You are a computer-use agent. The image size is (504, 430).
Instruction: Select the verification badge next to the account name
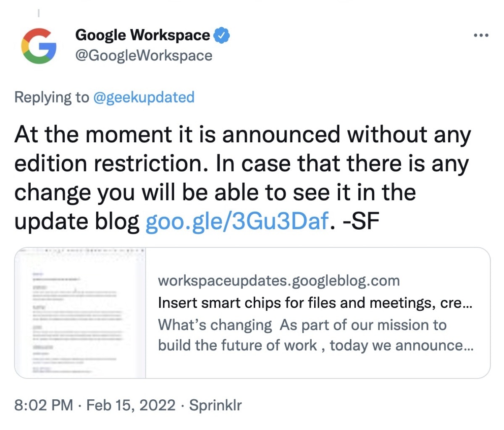coord(221,35)
